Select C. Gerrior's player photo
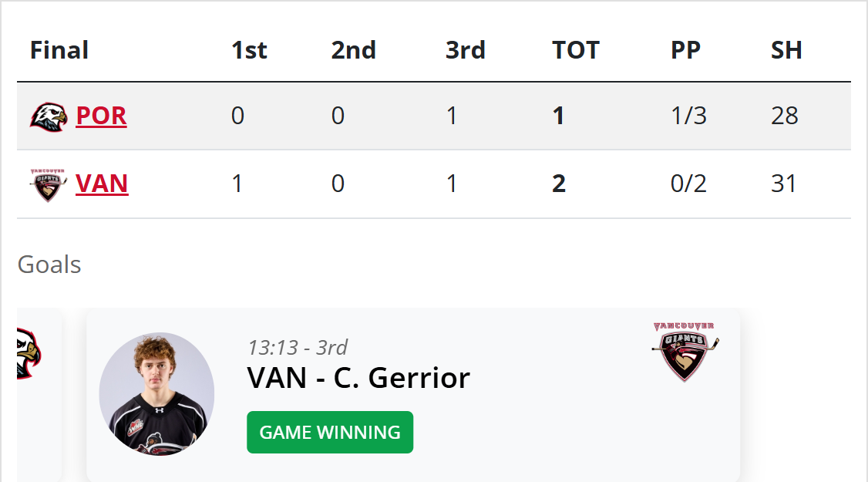The width and height of the screenshot is (868, 482). pos(156,393)
